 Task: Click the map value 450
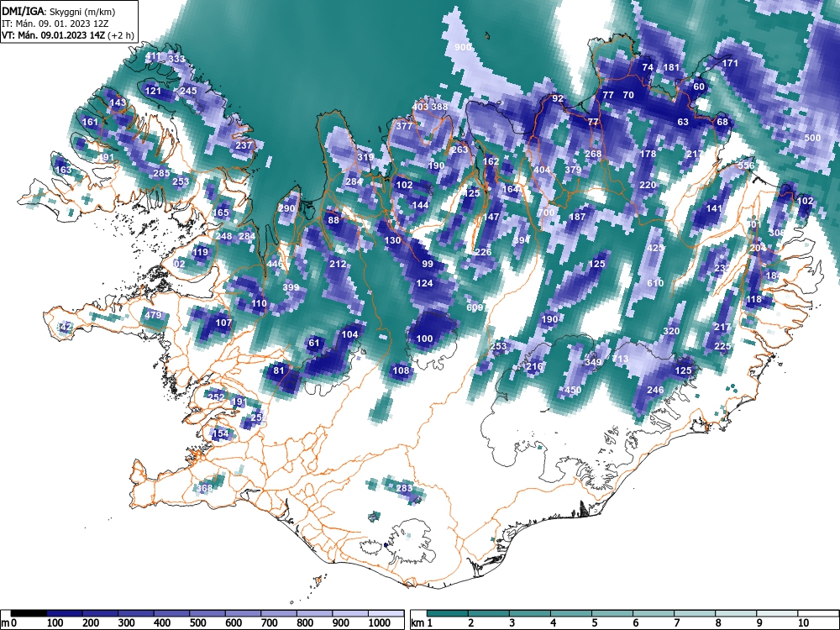click(x=573, y=390)
